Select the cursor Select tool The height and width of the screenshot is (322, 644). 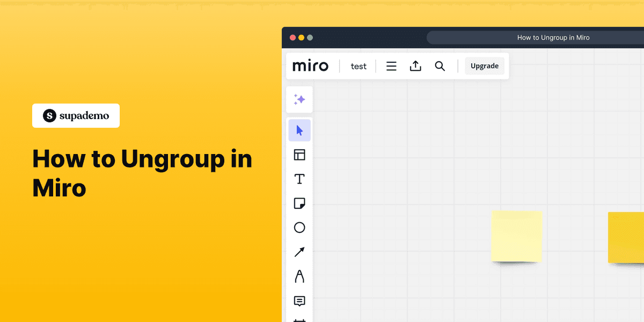point(299,130)
